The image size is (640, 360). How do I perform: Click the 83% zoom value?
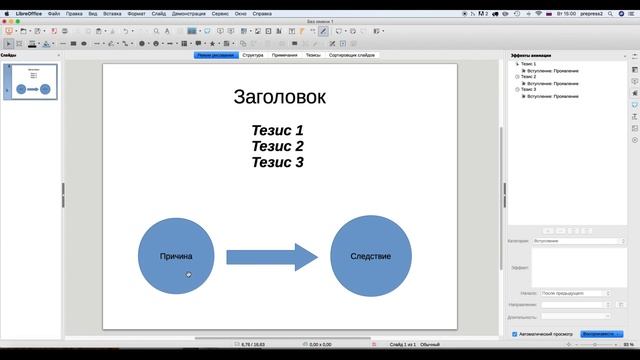click(x=628, y=345)
